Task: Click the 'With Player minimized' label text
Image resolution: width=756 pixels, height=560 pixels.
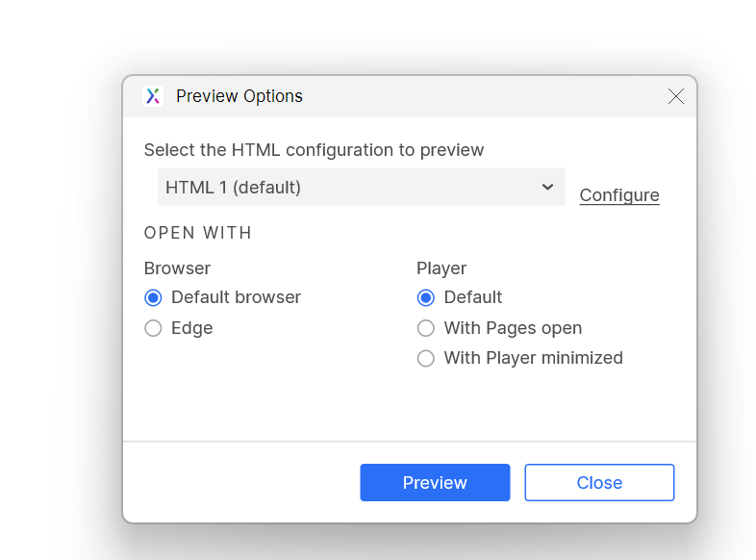Action: pos(533,358)
